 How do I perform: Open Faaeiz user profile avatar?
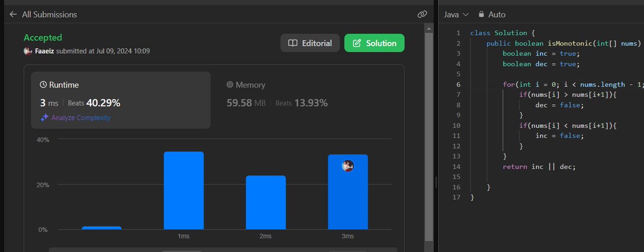pyautogui.click(x=28, y=51)
